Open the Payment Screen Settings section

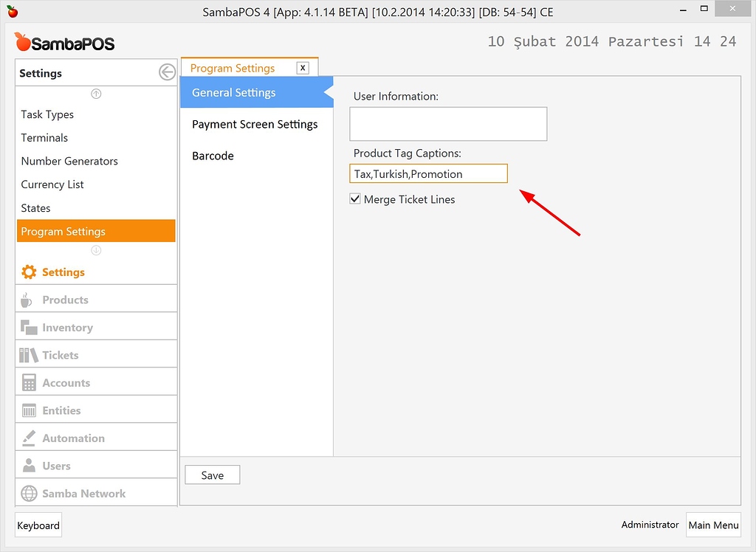(255, 124)
